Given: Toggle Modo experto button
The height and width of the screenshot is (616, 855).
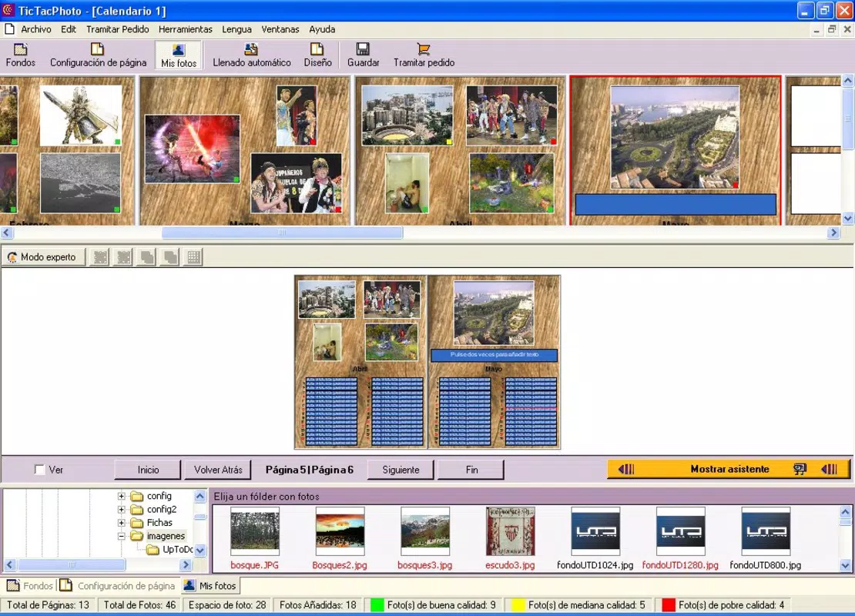Looking at the screenshot, I should point(43,256).
